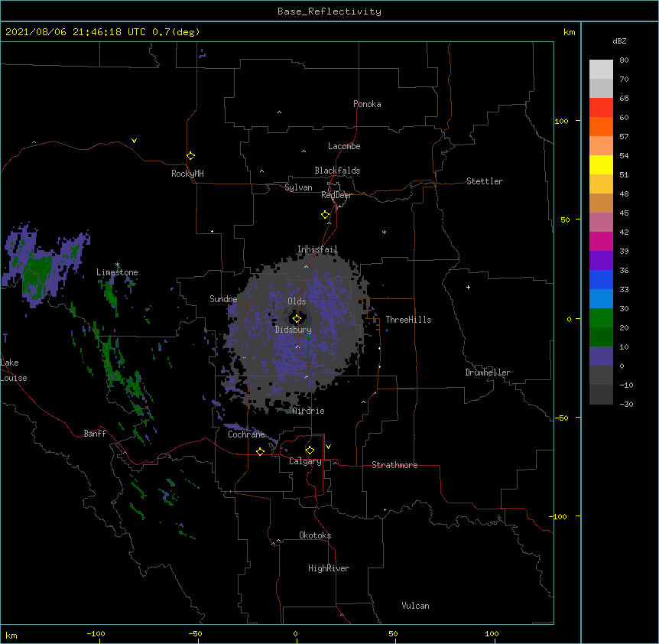
Task: Click the yellow diamond marker below Cochrane
Action: pos(260,451)
